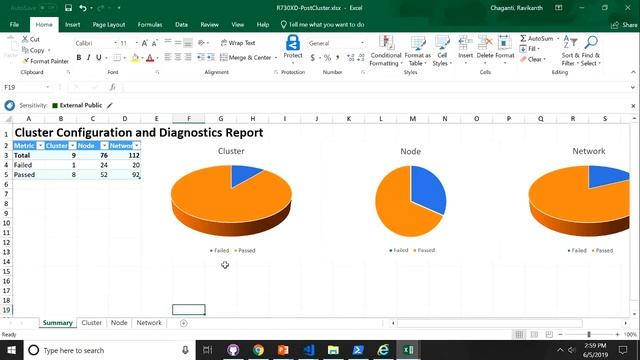The width and height of the screenshot is (640, 360).
Task: Open the font size dropdown
Action: tap(136, 43)
